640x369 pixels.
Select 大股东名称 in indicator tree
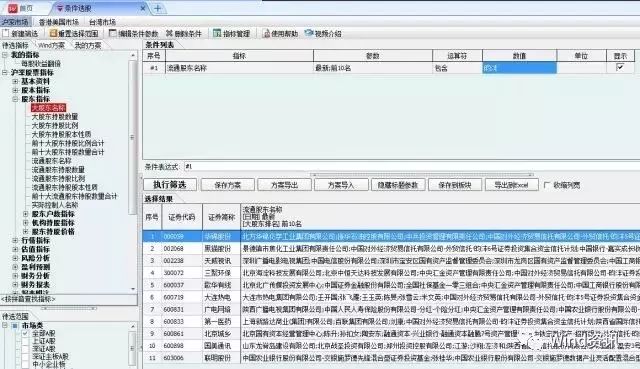(x=49, y=108)
